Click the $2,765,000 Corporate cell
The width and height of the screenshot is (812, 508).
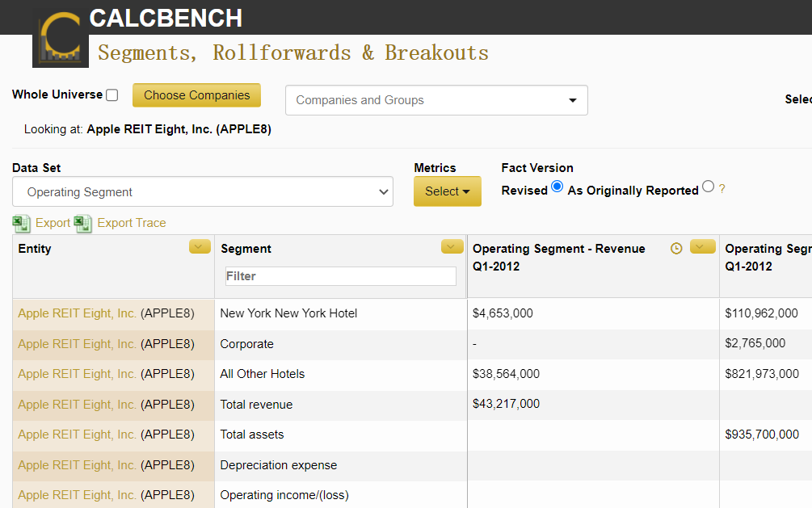[755, 343]
